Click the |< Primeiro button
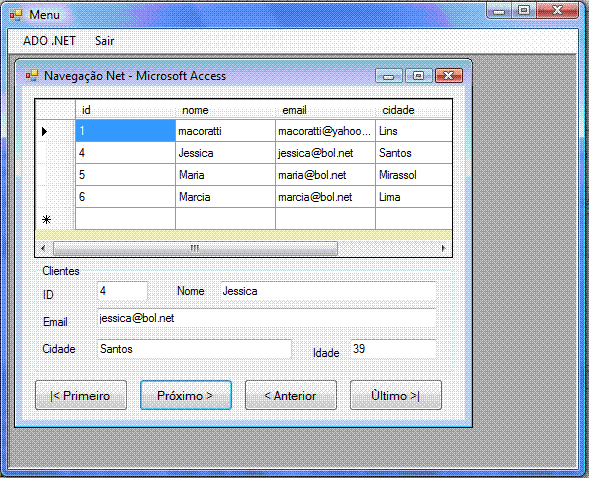The width and height of the screenshot is (589, 478). [x=81, y=395]
